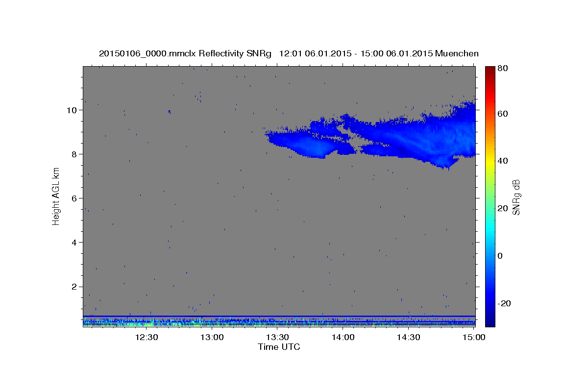Click the colorbar value -20
The image size is (588, 392).
click(503, 303)
